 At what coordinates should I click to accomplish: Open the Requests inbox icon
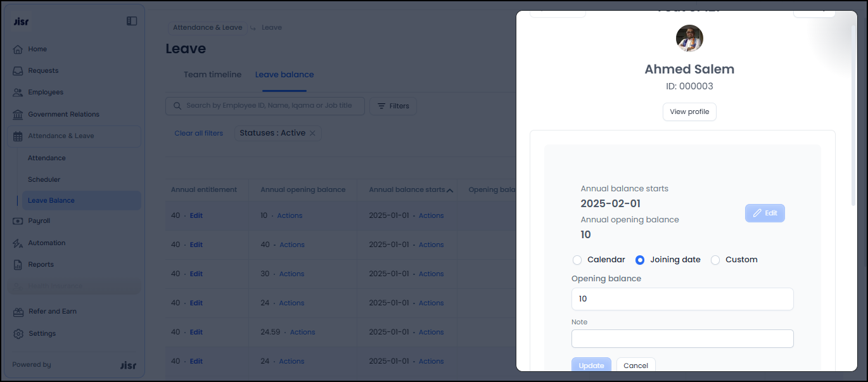pyautogui.click(x=18, y=71)
